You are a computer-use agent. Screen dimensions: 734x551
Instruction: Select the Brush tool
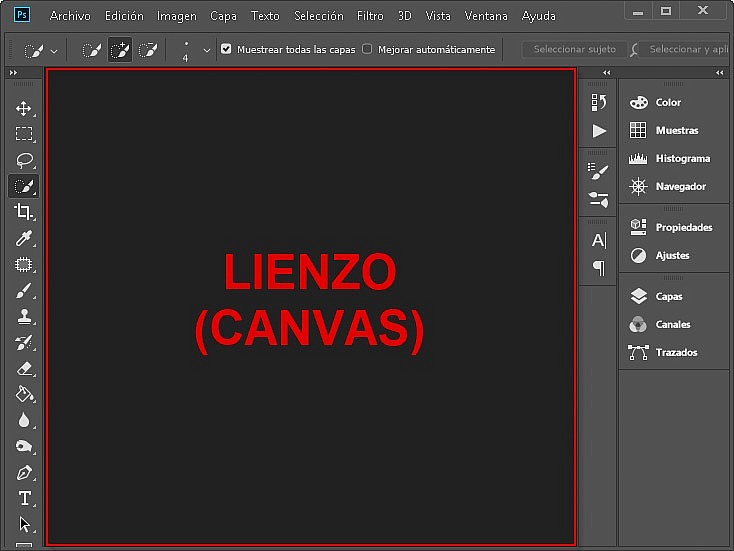23,290
